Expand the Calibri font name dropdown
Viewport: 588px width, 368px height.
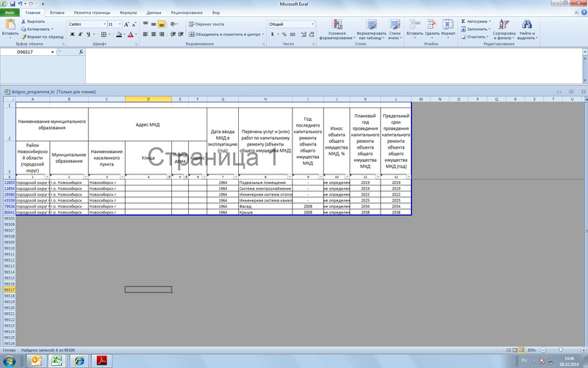(104, 24)
